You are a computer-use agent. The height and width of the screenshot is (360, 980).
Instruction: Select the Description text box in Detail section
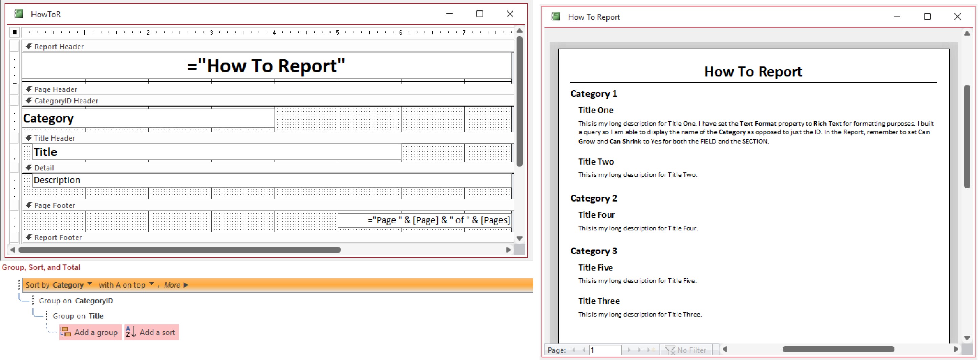pyautogui.click(x=57, y=179)
